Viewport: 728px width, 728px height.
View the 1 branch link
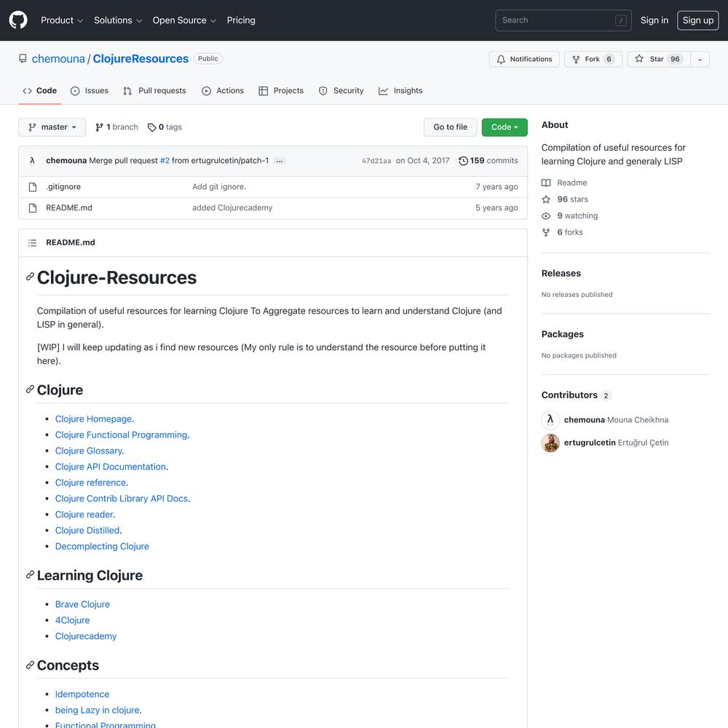[116, 127]
